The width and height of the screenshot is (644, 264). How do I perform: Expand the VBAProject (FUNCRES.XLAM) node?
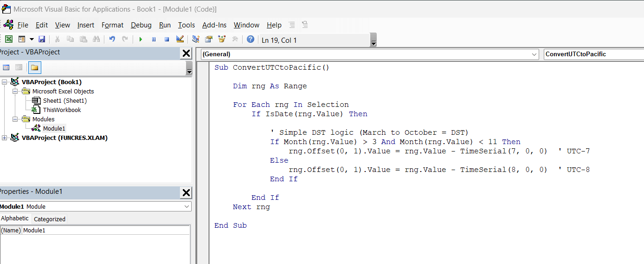click(5, 138)
